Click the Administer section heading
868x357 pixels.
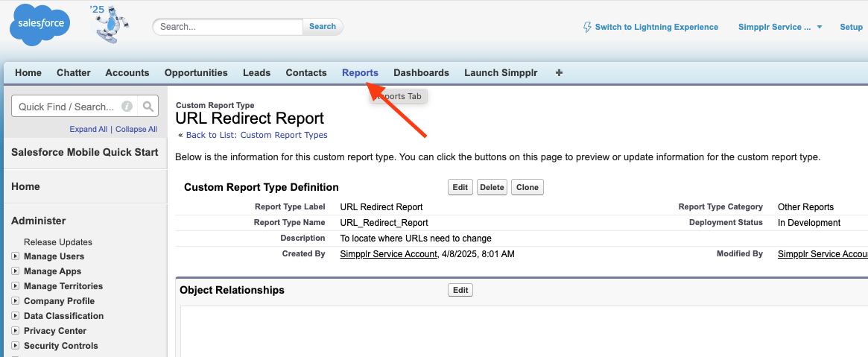pyautogui.click(x=38, y=221)
